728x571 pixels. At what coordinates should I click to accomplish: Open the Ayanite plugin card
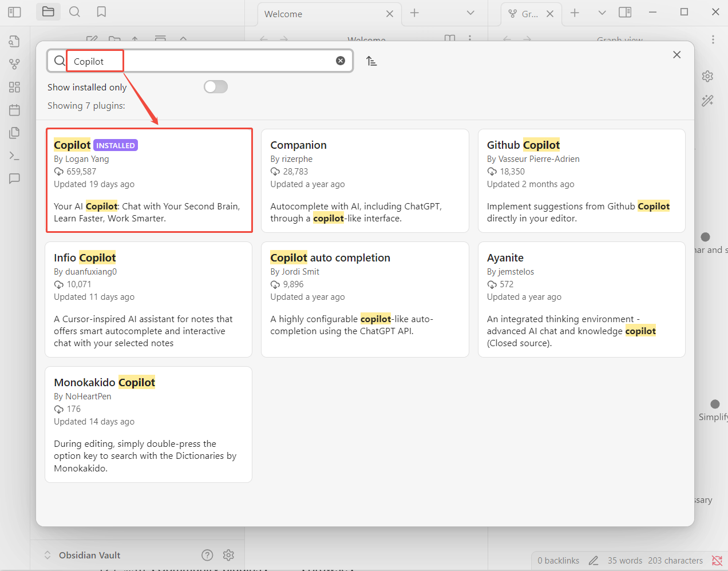581,299
